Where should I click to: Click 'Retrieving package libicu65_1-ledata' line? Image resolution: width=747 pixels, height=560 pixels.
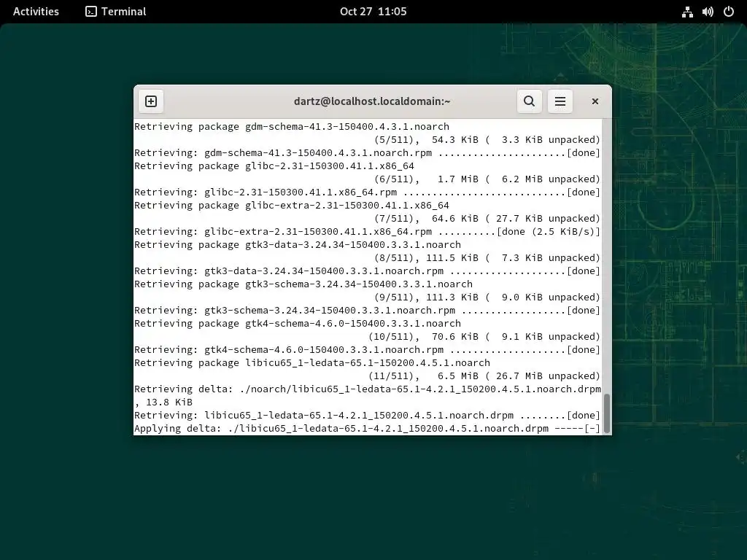312,363
